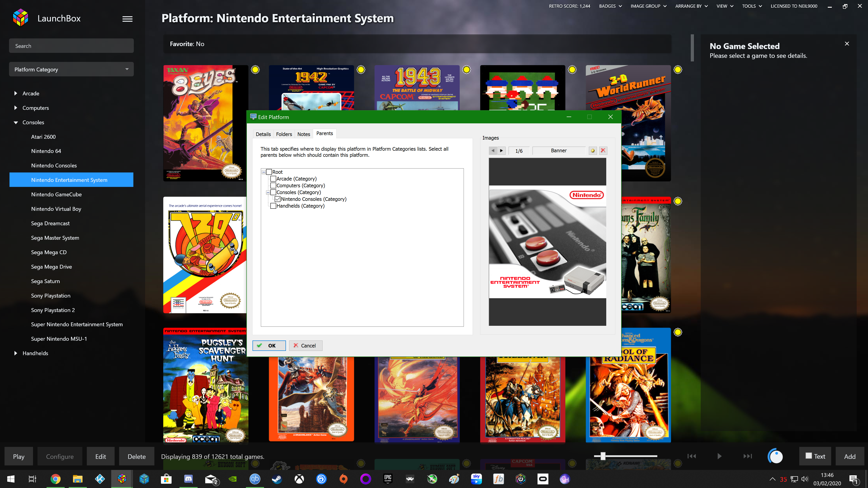Open Google Chrome from the taskbar

(x=56, y=479)
